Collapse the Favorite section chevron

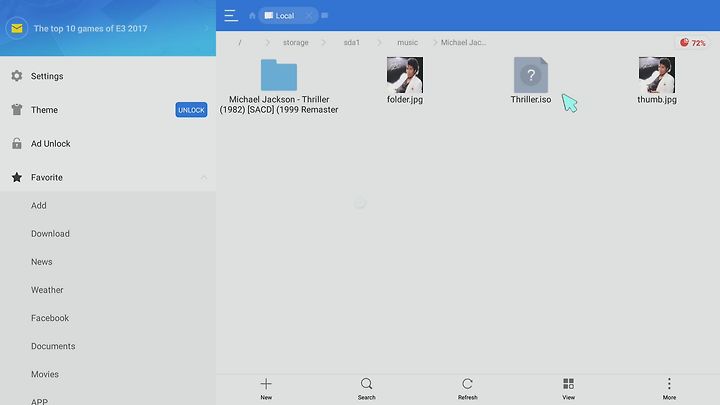pos(204,177)
